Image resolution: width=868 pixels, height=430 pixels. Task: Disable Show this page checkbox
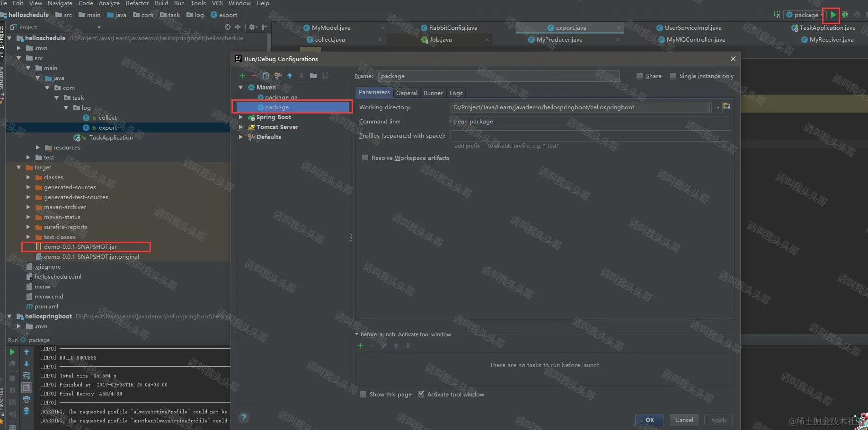click(x=363, y=394)
